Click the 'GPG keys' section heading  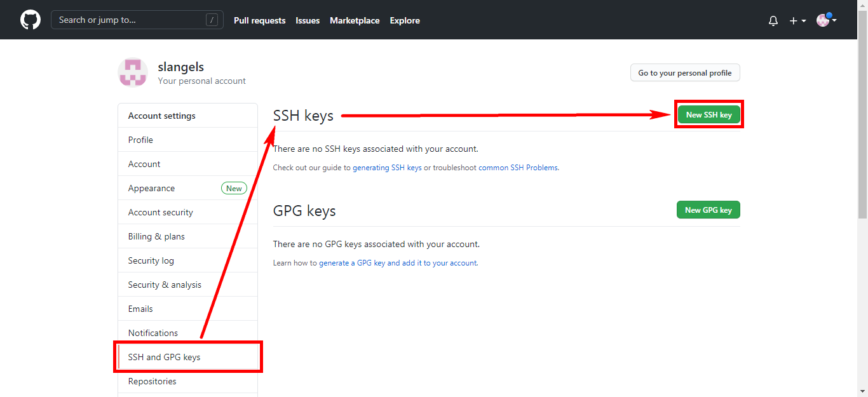(x=304, y=210)
